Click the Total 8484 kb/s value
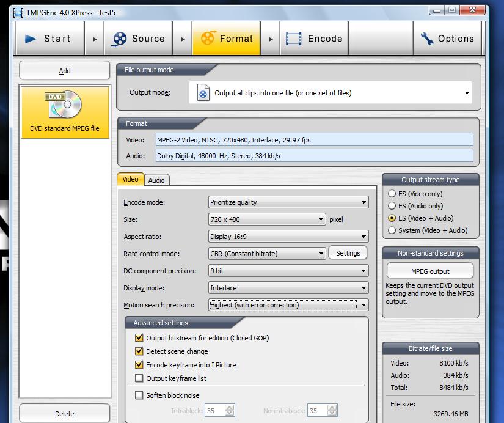 tap(454, 388)
